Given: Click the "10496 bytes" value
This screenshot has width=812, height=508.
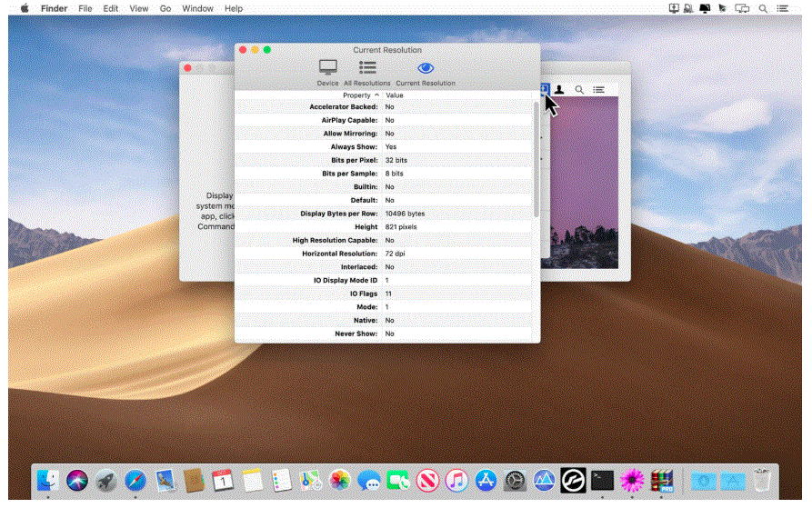Looking at the screenshot, I should pos(405,214).
